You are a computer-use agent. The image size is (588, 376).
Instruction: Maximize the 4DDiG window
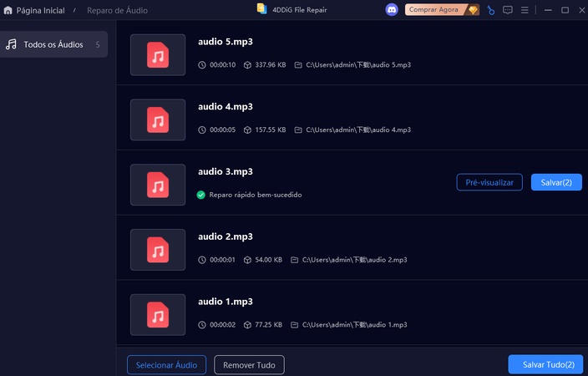[565, 10]
